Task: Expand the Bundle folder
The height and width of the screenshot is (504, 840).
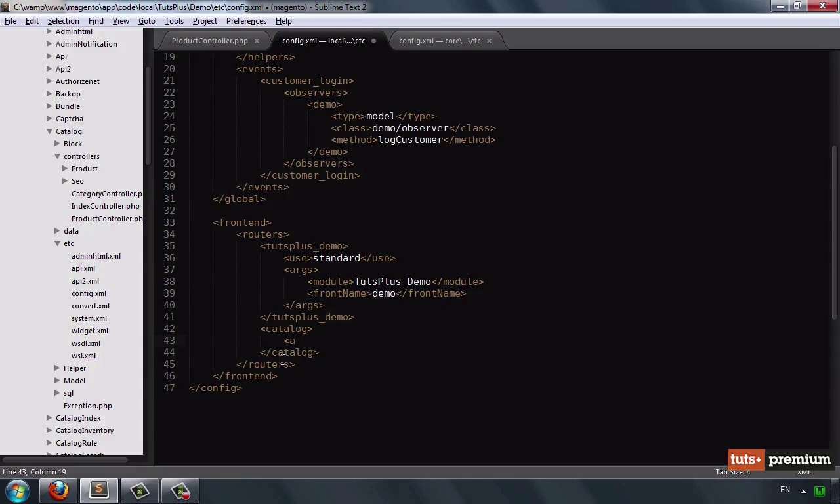Action: coord(49,106)
